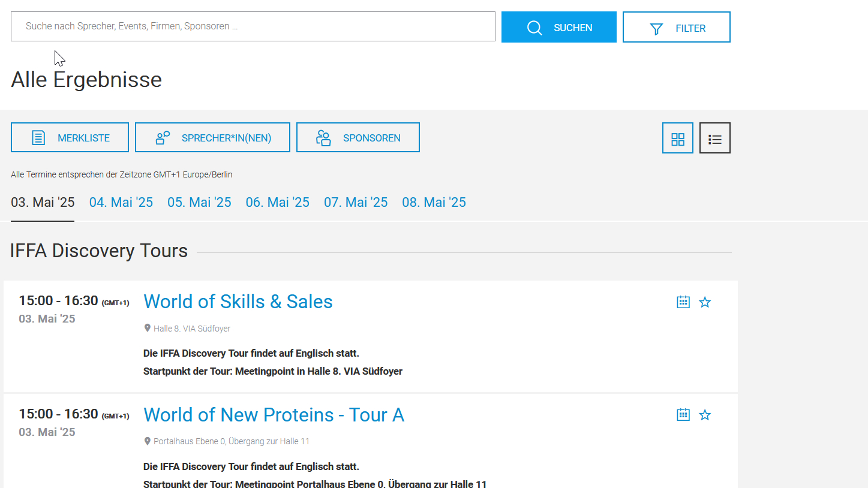Click the magnifier Suchen button

558,28
